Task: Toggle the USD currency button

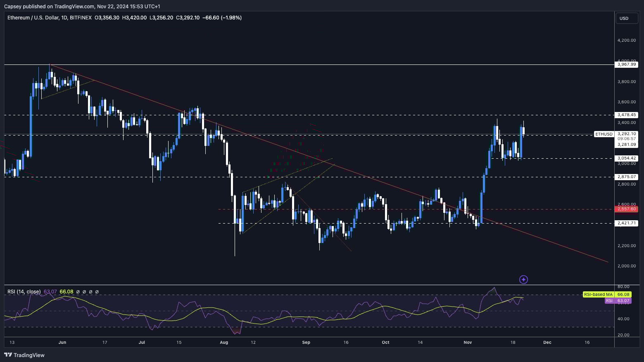Action: tap(626, 18)
